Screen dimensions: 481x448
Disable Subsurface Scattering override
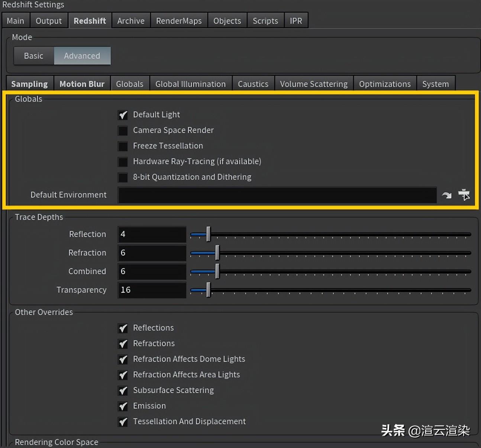[123, 390]
